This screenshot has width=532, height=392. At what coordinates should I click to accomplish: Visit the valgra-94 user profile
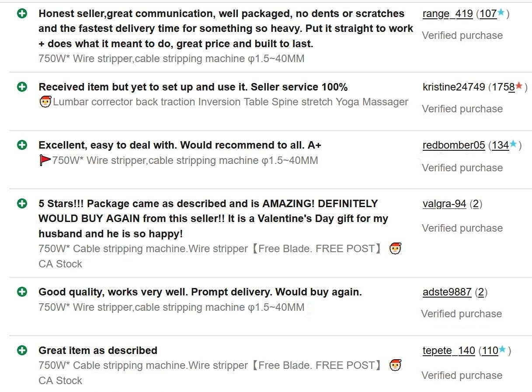[x=444, y=204]
